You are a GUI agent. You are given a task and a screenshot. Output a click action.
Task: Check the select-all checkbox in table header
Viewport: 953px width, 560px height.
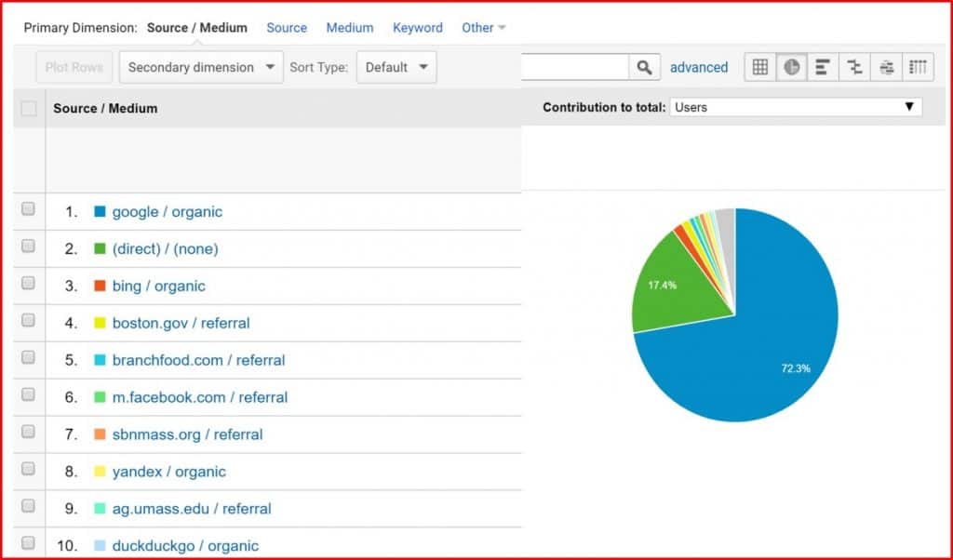tap(29, 109)
